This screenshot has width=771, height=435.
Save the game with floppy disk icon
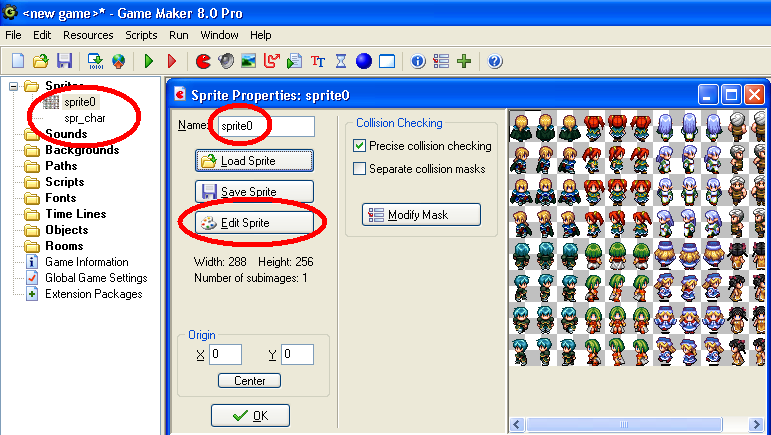(x=64, y=61)
